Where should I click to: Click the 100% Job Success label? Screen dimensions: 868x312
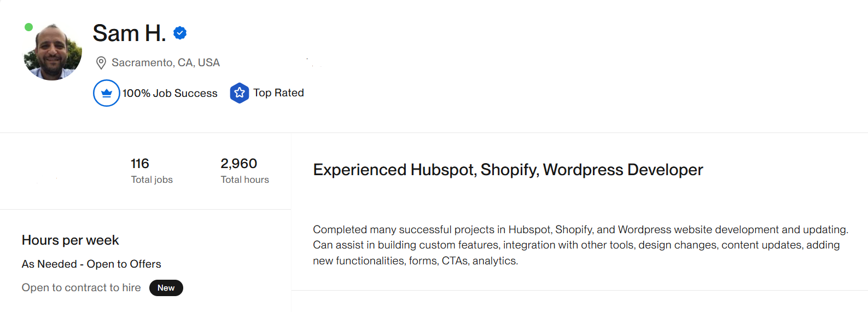click(170, 94)
